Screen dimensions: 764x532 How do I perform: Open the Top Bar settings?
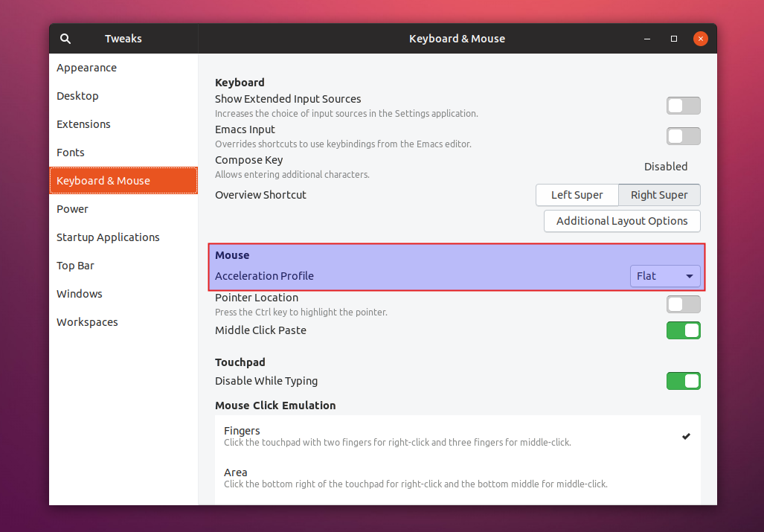[x=75, y=266]
